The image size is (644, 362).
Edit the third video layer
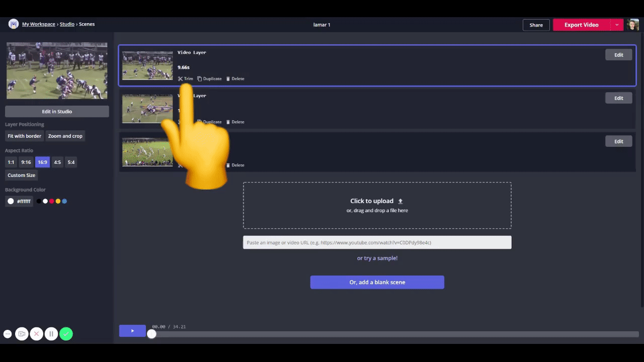[x=619, y=141]
